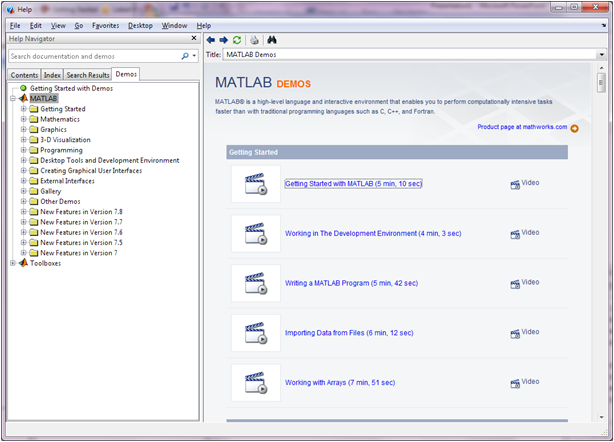Open the search options dropdown arrow
This screenshot has height=442, width=614.
click(194, 56)
